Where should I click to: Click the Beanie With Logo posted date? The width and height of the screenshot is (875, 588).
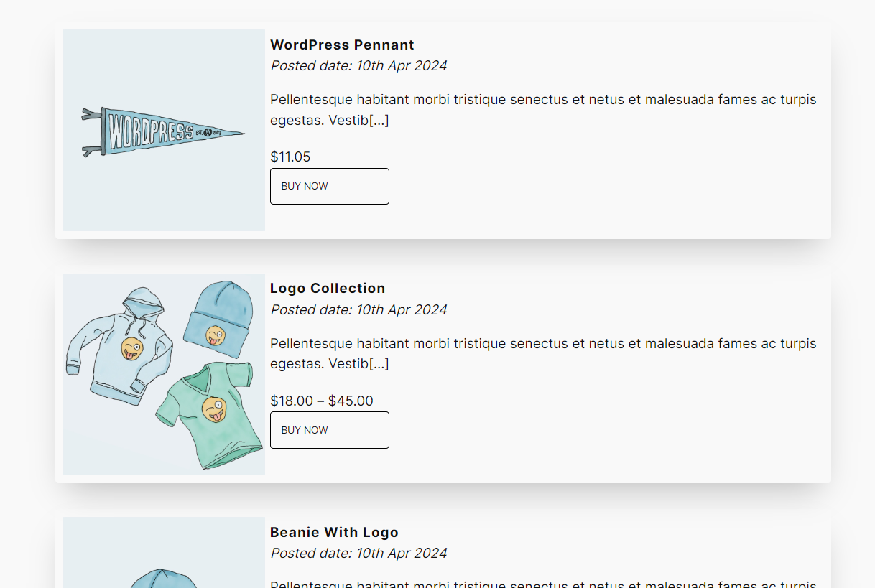[358, 553]
